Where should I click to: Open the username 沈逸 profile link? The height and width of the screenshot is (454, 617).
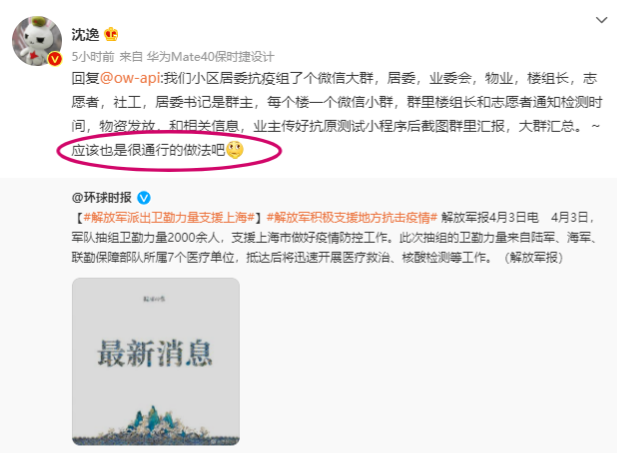(85, 35)
